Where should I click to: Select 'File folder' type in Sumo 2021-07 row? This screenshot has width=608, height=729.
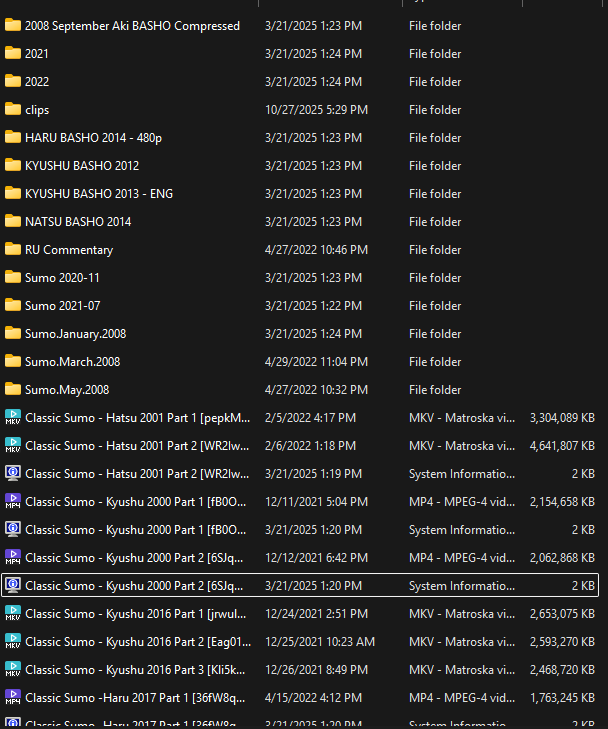coord(435,305)
